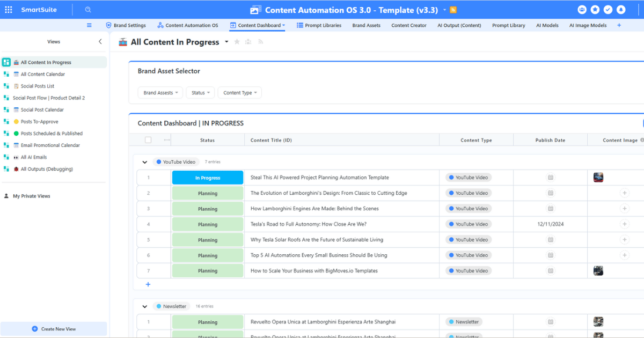The image size is (644, 338).
Task: Collapse the YouTube Video group
Action: tap(144, 162)
